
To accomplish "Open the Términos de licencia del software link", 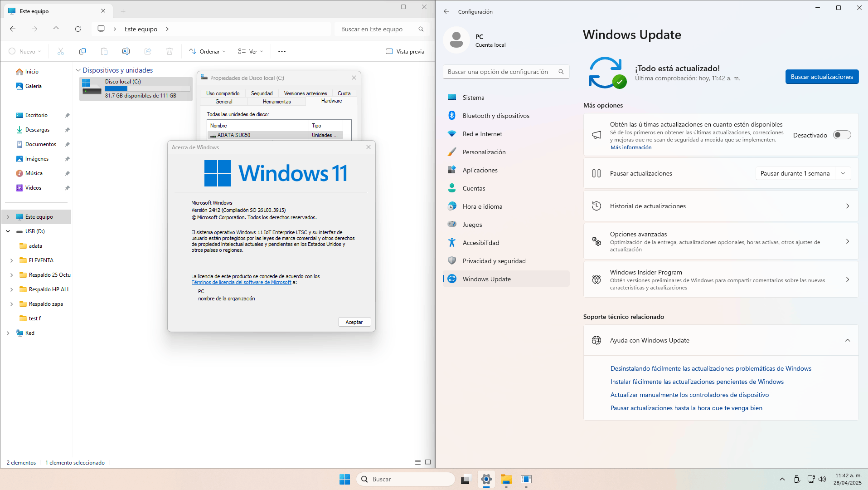I will 241,282.
